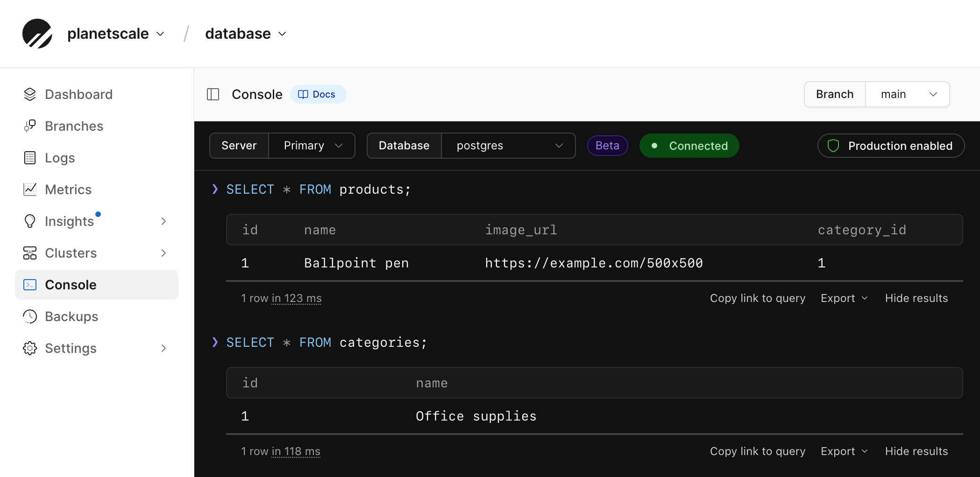The width and height of the screenshot is (980, 477).
Task: Click the 'SELECT * FROM products;' query text
Action: 319,189
